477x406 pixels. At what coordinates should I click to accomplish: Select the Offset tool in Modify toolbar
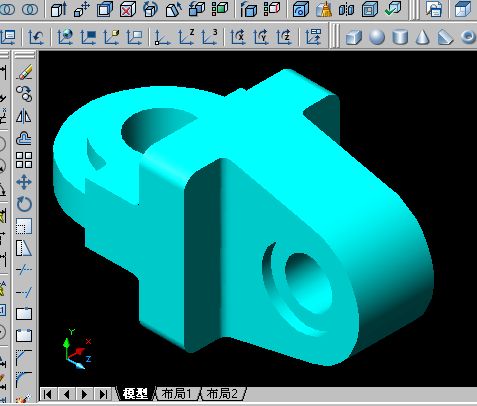click(24, 138)
